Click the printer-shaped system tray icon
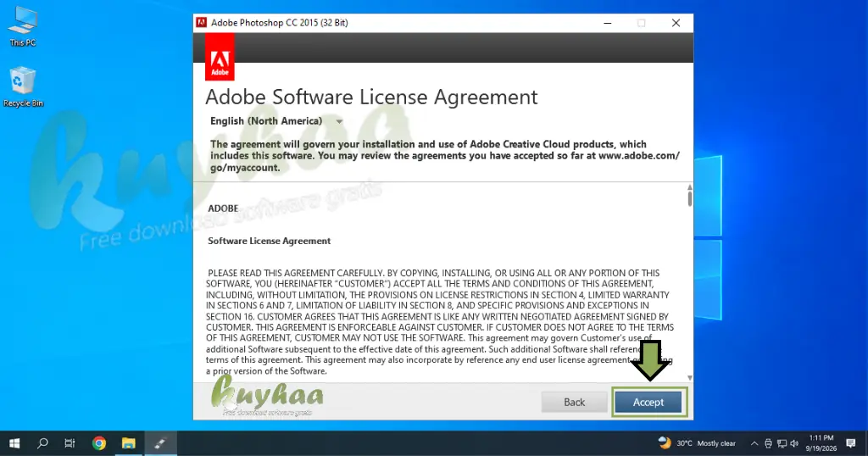The image size is (868, 456). pyautogui.click(x=768, y=443)
